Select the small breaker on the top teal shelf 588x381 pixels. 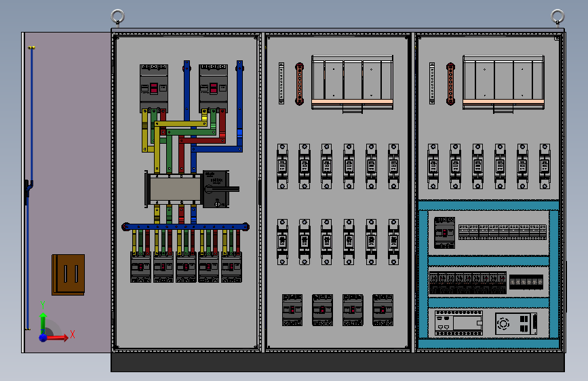(x=444, y=233)
